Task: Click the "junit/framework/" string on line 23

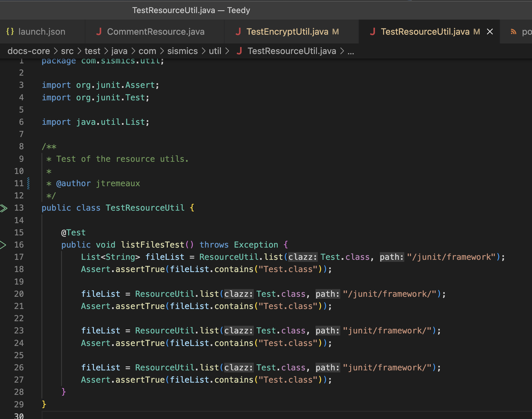Action: [387, 331]
